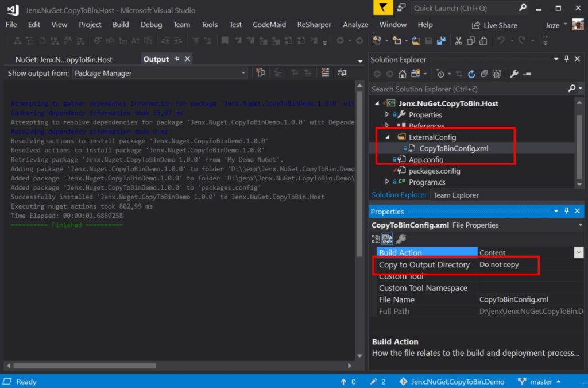
Task: Click the bookmark icon in toolbar
Action: [225, 40]
